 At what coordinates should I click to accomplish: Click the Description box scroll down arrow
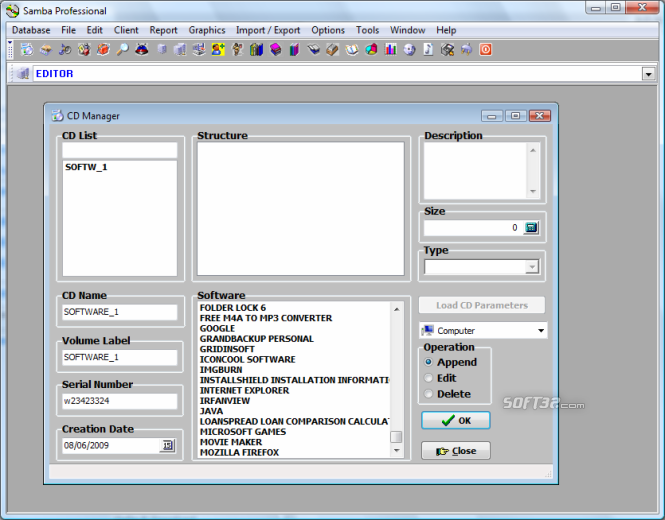tap(533, 191)
